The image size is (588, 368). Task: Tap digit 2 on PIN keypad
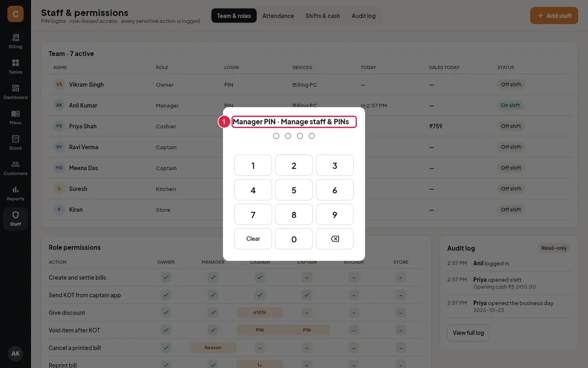293,165
